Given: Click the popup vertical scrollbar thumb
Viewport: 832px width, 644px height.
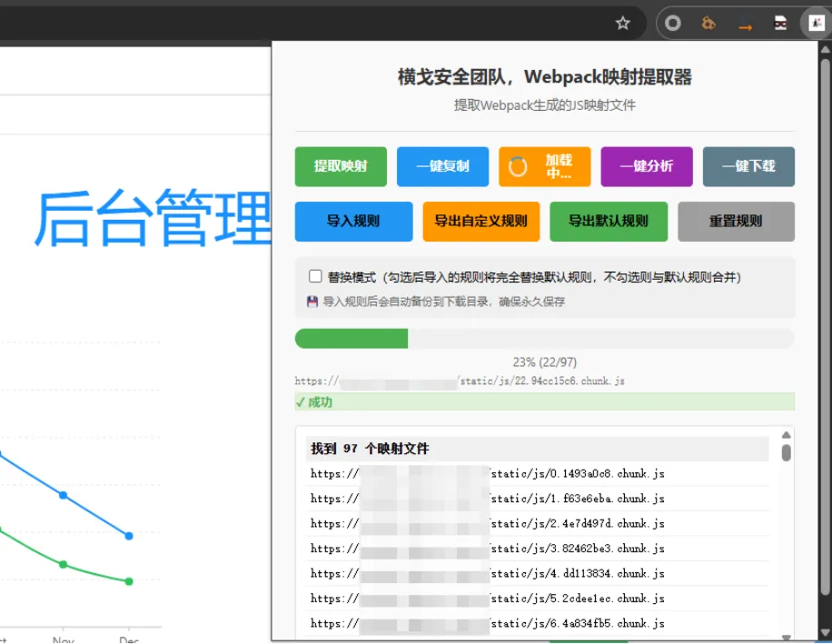Looking at the screenshot, I should pyautogui.click(x=825, y=327).
